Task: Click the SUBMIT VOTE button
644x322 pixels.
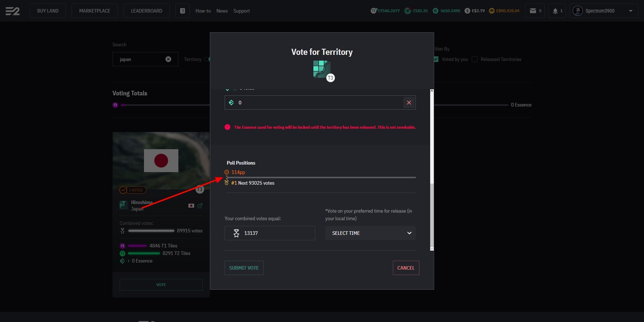Action: [x=244, y=268]
